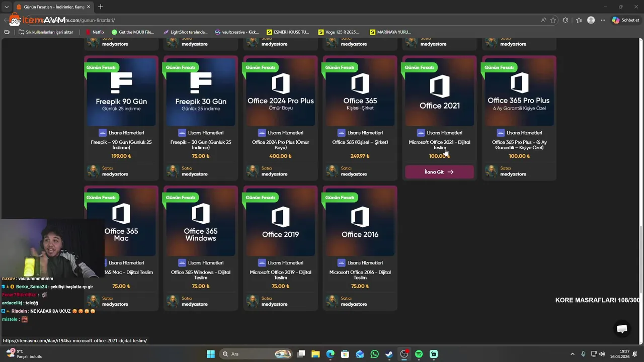Open the vaultcreative - Kick bookmark
This screenshot has width=644, height=362.
237,32
